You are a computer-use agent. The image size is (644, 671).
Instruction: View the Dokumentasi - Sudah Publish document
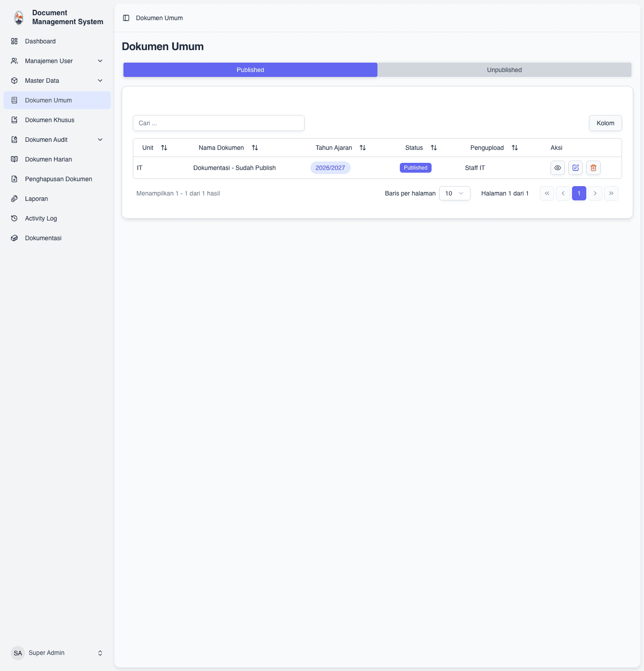(x=558, y=168)
